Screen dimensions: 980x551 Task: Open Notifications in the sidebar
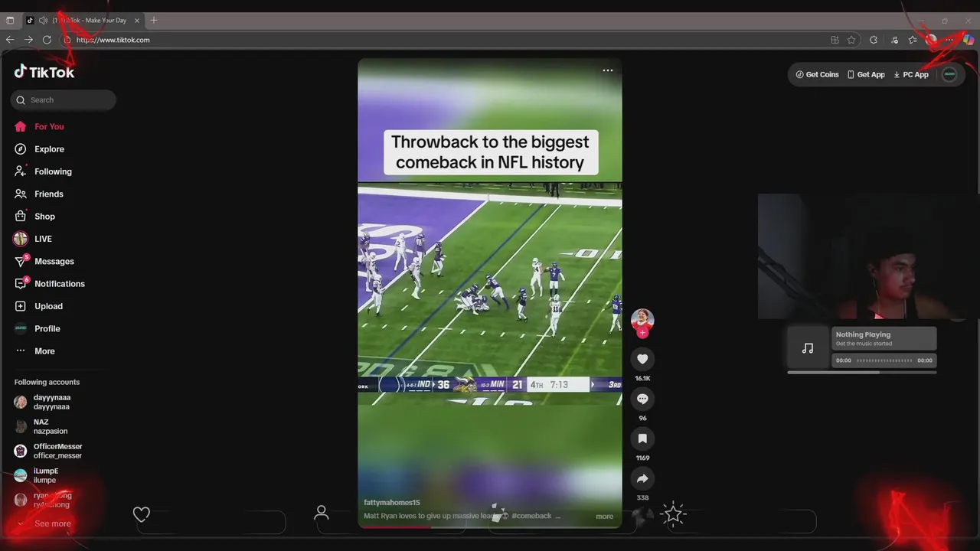coord(50,284)
